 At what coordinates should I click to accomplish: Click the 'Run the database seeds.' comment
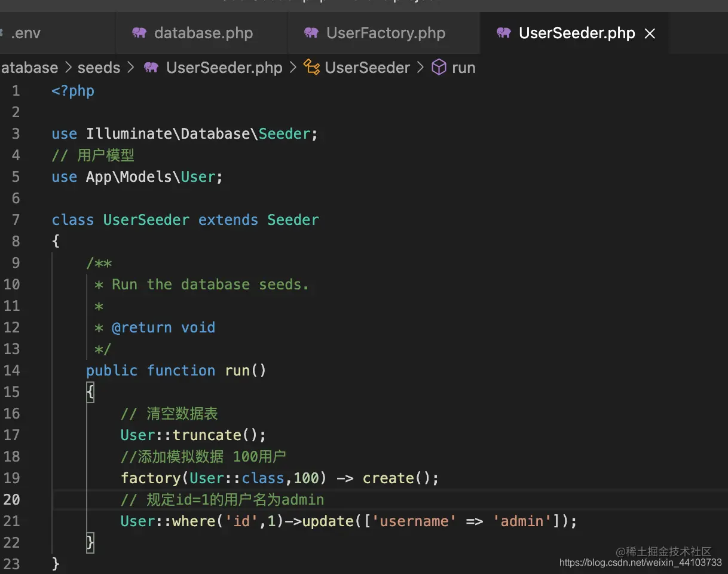[202, 285]
